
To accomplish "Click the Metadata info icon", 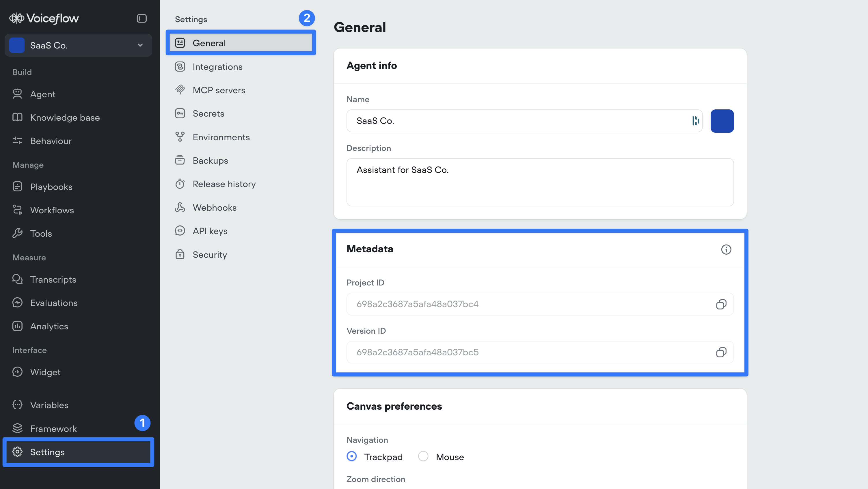I will click(726, 249).
